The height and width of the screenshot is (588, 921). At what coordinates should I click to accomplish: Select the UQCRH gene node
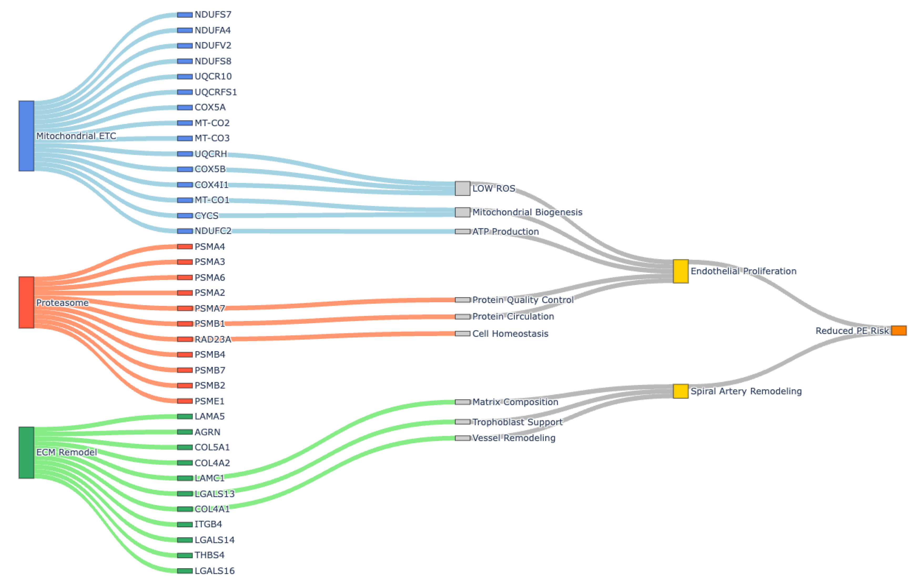[x=185, y=154]
